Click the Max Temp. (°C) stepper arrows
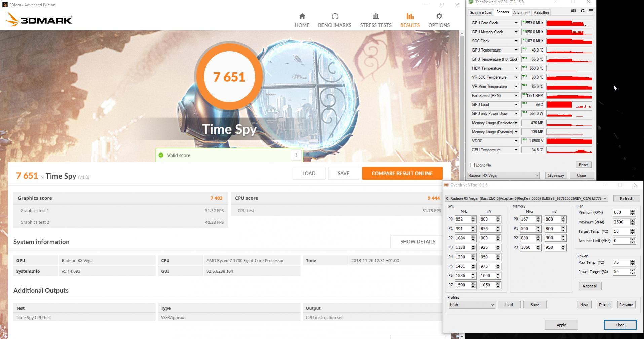644x339 pixels. pyautogui.click(x=632, y=262)
